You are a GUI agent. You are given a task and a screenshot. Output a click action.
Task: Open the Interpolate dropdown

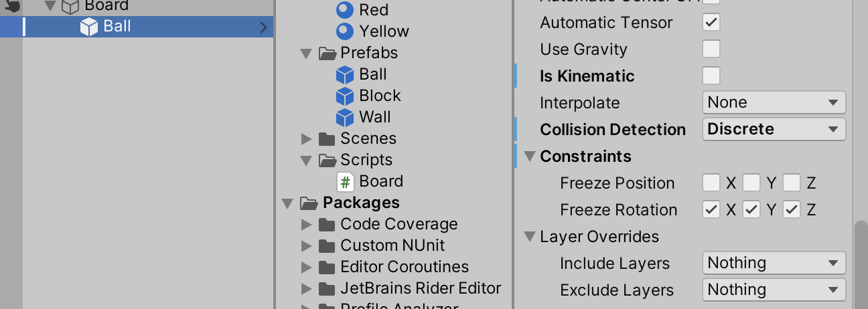tap(774, 102)
